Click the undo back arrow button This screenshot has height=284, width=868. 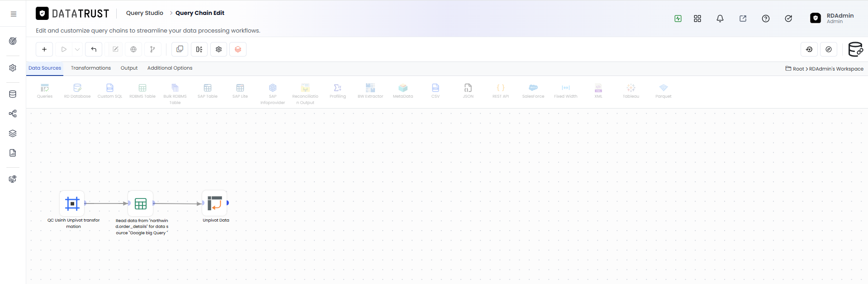point(94,49)
